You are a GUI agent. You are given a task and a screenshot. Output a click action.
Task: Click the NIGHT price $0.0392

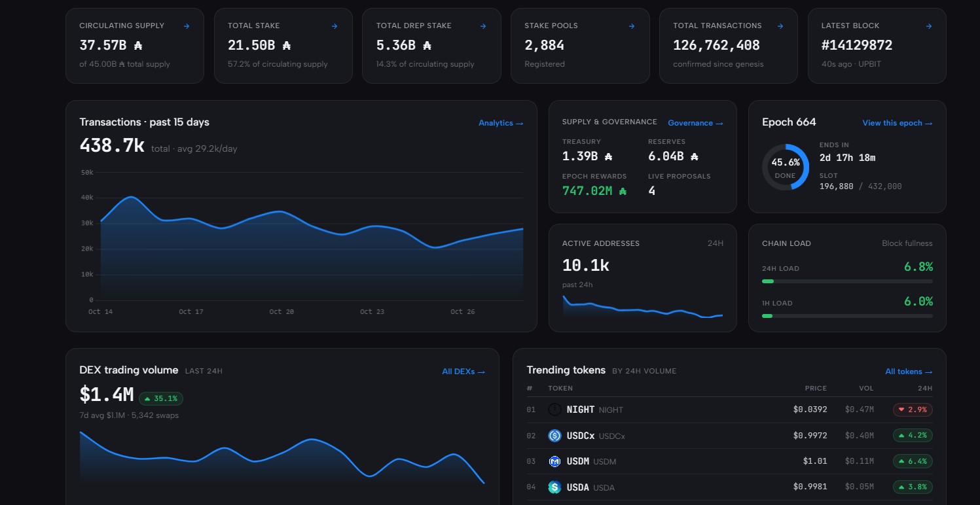[x=810, y=409]
